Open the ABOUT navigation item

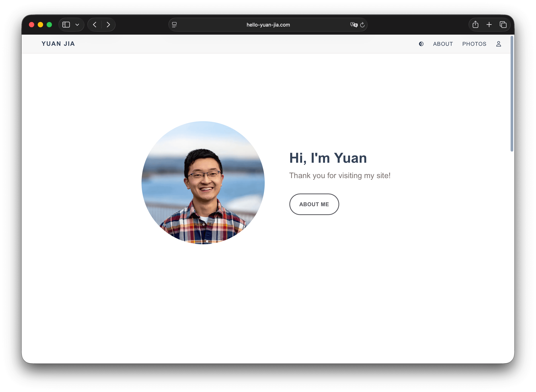pos(443,44)
